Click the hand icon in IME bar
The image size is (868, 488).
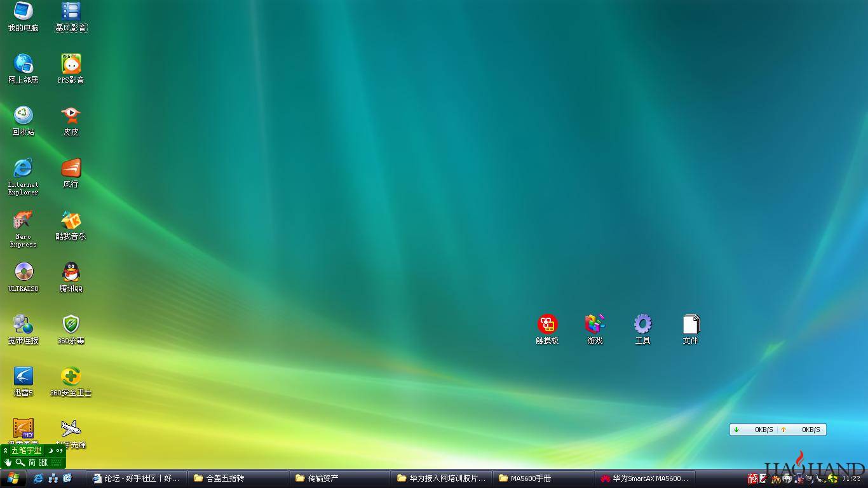(x=8, y=463)
